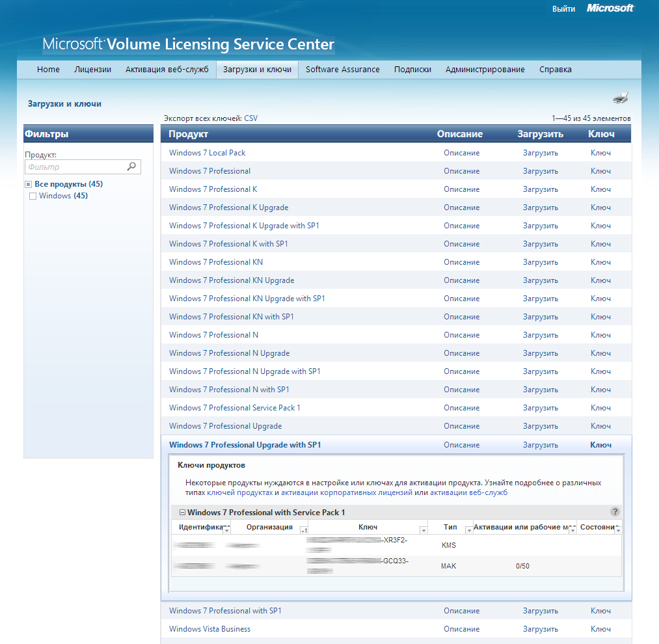The height and width of the screenshot is (644, 659).
Task: Open the Software Assurance menu
Action: point(343,70)
